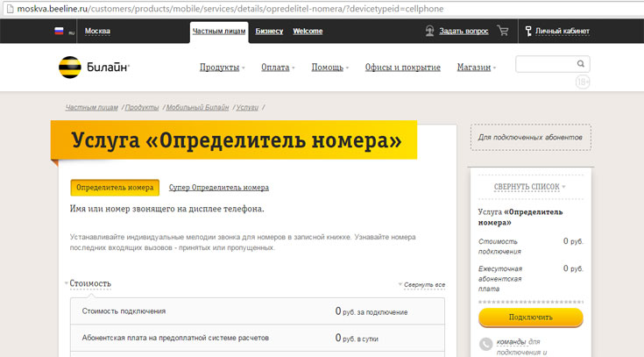Click text Имя или номер звонящего
644x357 pixels.
pyautogui.click(x=166, y=209)
